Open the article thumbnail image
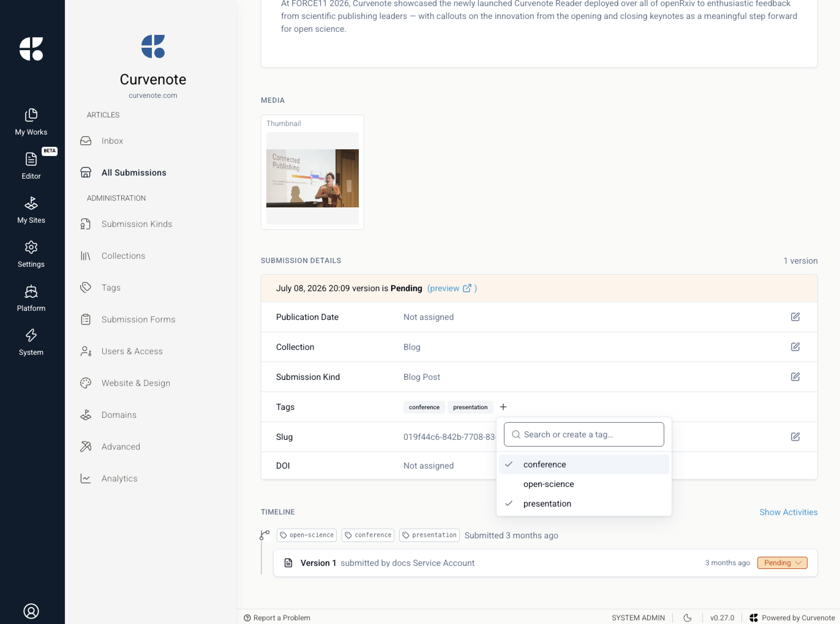This screenshot has width=840, height=624. coord(312,178)
